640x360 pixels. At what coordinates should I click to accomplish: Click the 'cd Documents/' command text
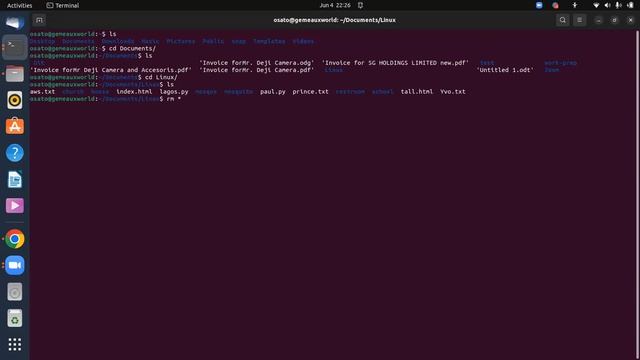click(x=132, y=48)
